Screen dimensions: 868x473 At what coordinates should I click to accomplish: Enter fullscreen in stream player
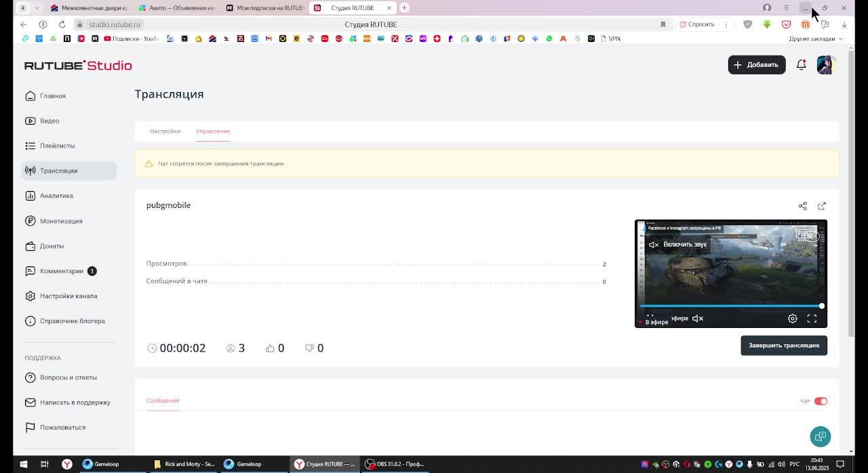[812, 318]
